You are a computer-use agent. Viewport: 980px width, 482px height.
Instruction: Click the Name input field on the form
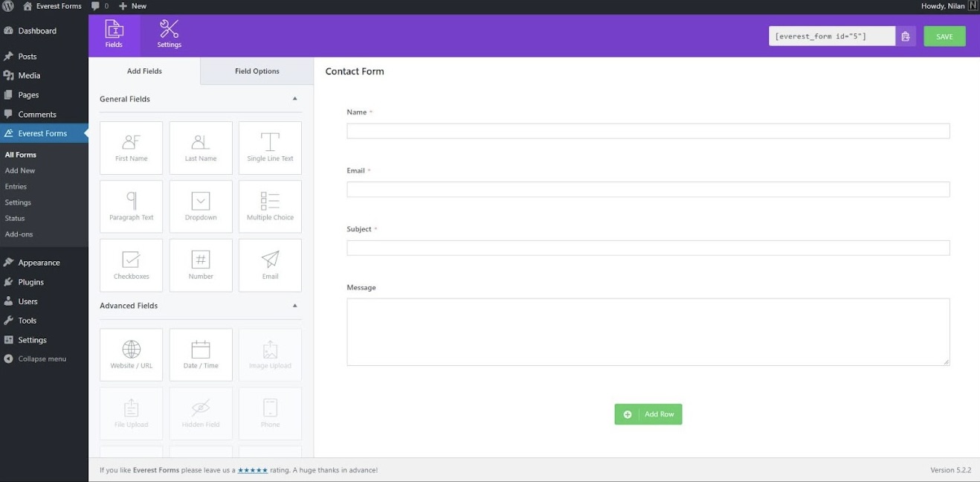(x=647, y=130)
